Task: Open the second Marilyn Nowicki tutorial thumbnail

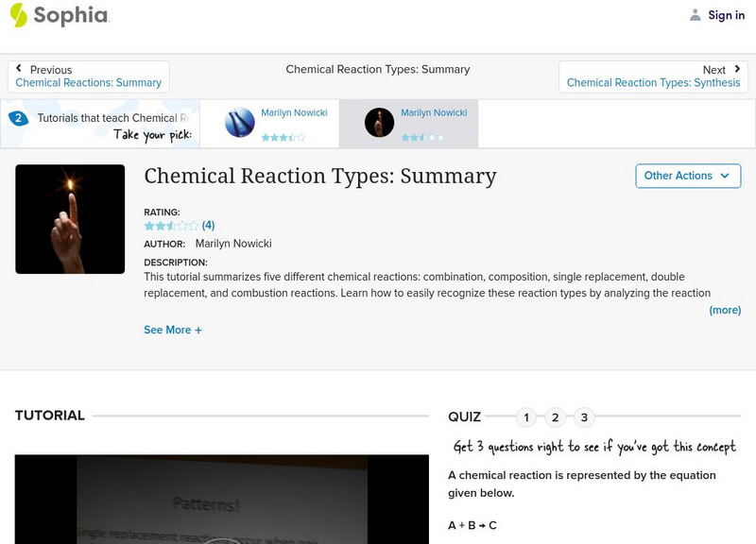Action: (378, 123)
